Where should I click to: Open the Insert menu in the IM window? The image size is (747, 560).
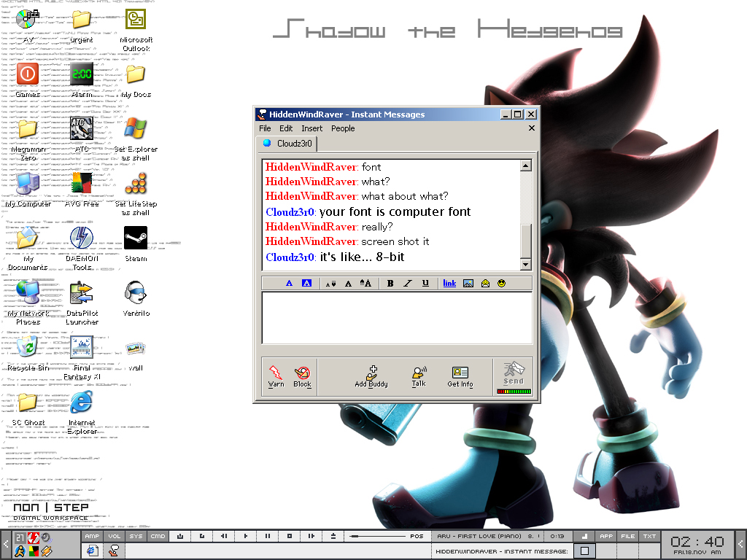311,128
